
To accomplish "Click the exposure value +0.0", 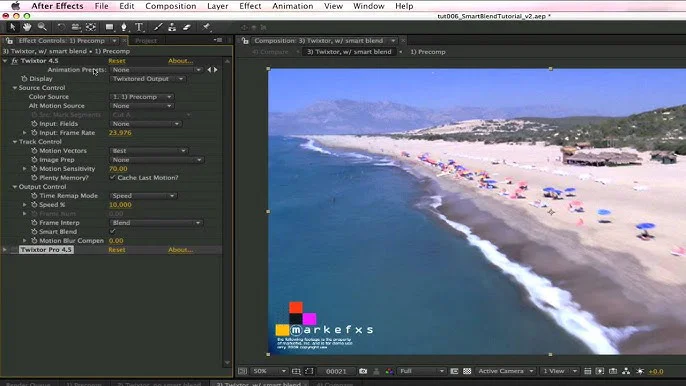I will (x=656, y=371).
